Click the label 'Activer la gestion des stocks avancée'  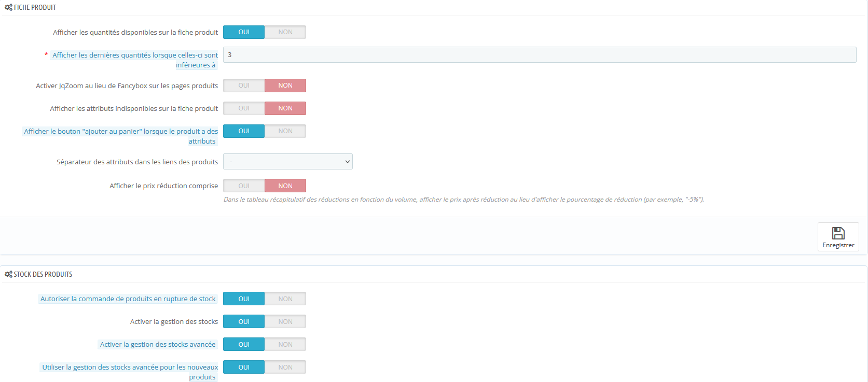pos(158,345)
